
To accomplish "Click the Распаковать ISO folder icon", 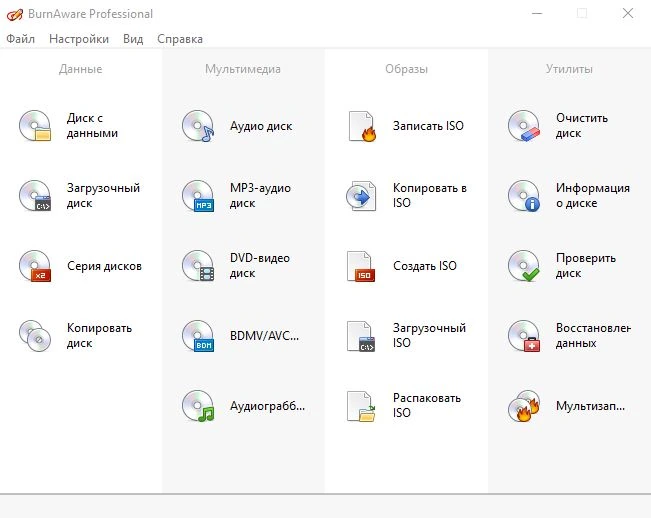I will click(x=361, y=406).
